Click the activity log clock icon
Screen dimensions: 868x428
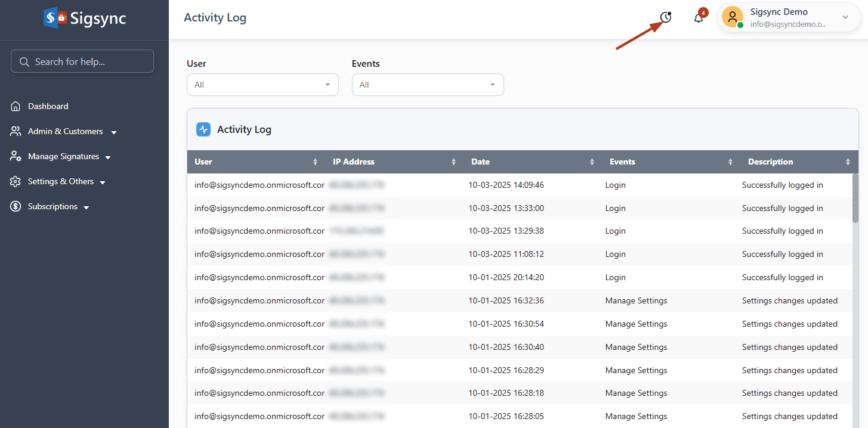(x=666, y=18)
